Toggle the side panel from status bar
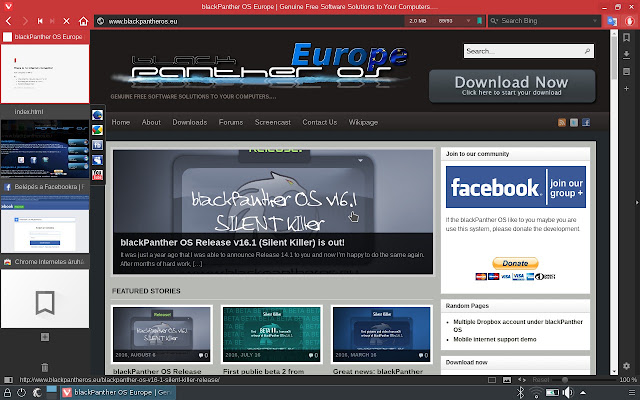Image resolution: width=640 pixels, height=400 pixels. coord(8,380)
